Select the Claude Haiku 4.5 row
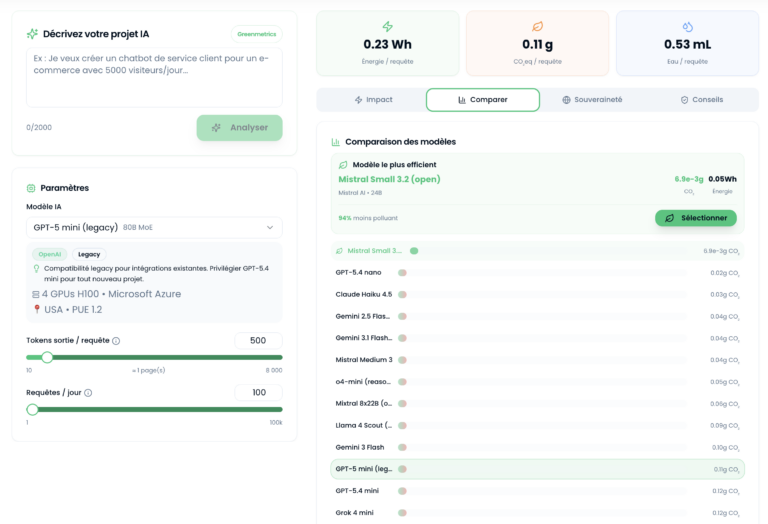 pyautogui.click(x=537, y=295)
